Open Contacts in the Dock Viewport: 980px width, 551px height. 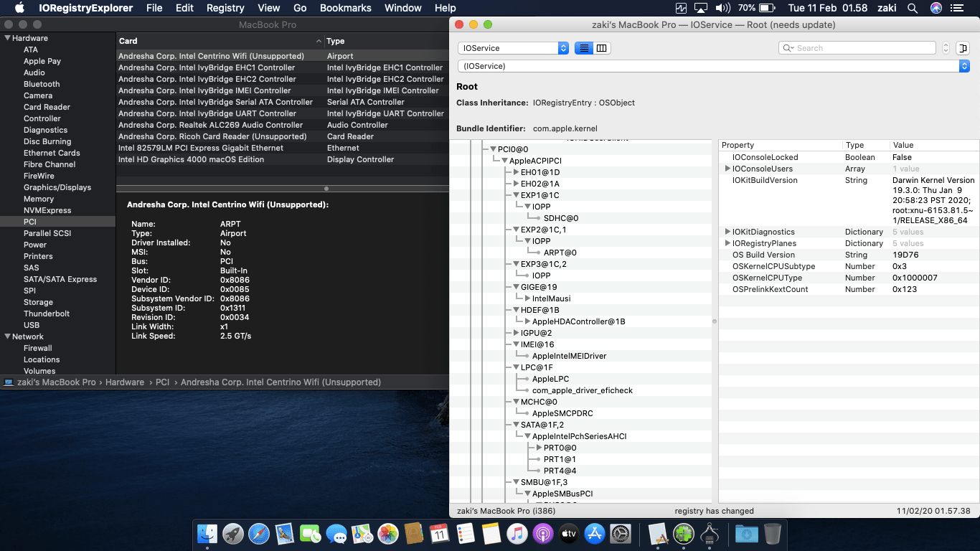[414, 533]
